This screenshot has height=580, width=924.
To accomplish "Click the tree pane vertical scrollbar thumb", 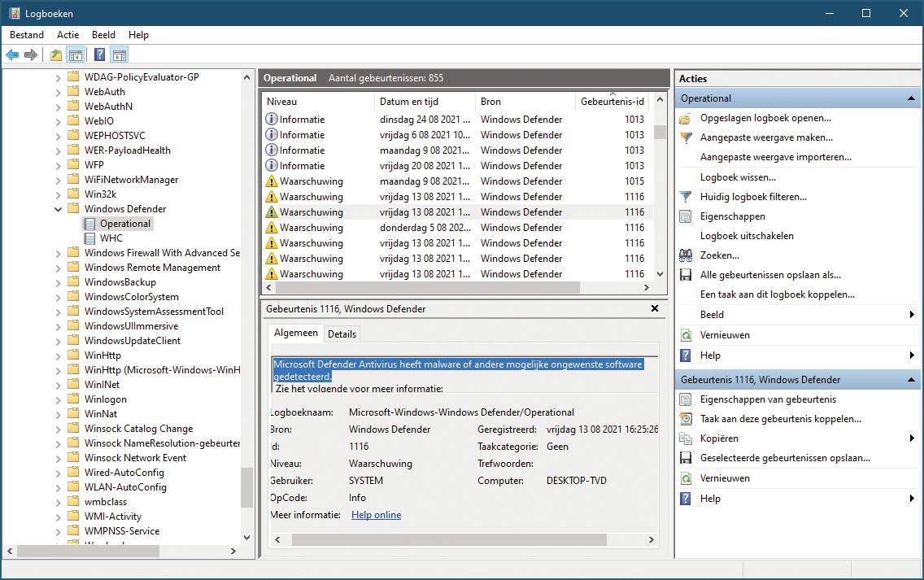I will coord(247,487).
